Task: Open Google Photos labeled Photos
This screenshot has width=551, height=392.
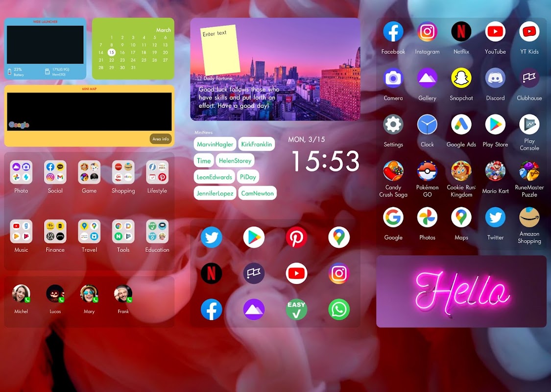Action: (x=427, y=217)
